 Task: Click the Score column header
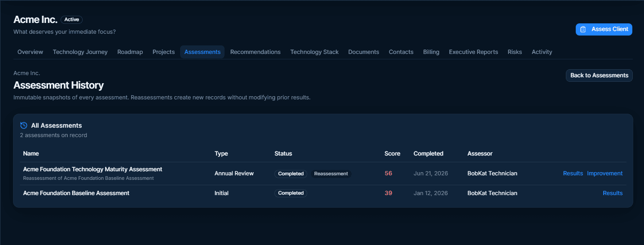coord(393,154)
